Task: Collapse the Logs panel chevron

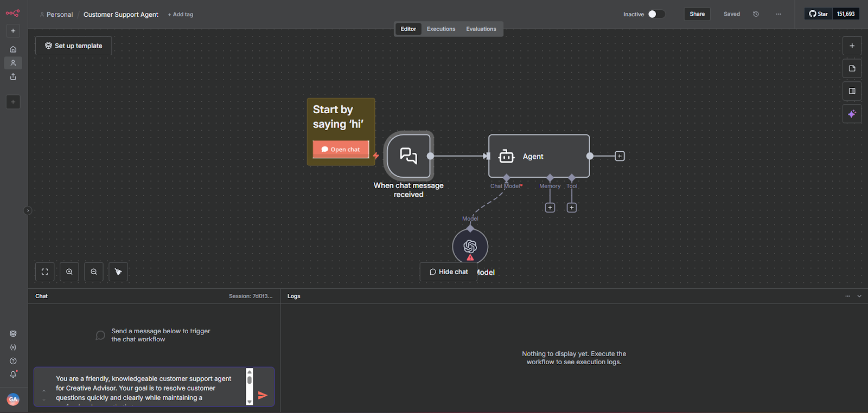Action: (x=859, y=296)
